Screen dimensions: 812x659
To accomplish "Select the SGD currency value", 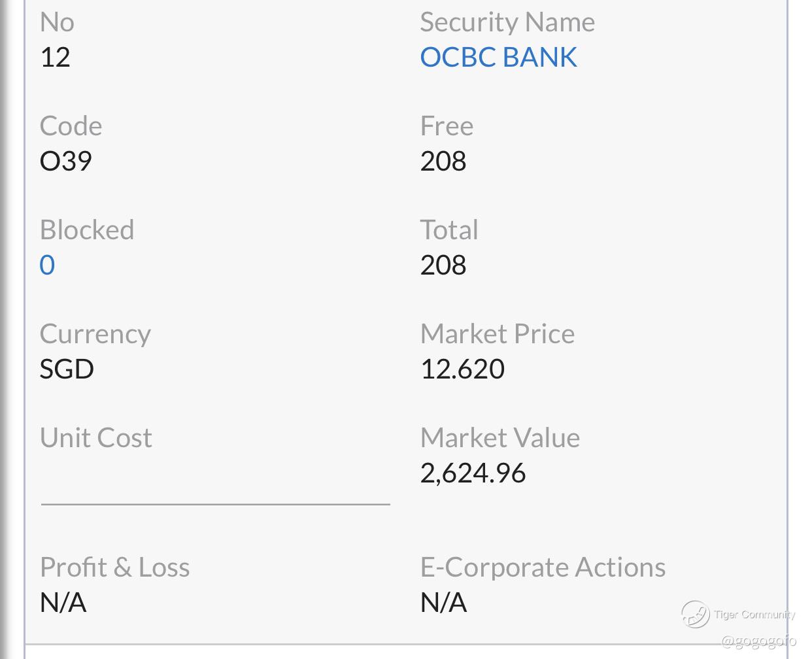I will pyautogui.click(x=67, y=369).
